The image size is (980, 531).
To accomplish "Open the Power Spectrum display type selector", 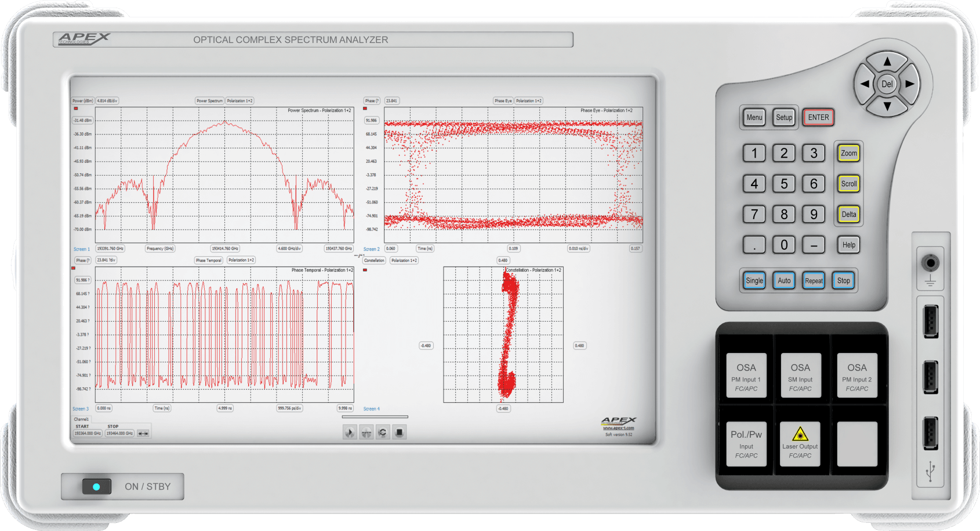I will click(x=209, y=101).
